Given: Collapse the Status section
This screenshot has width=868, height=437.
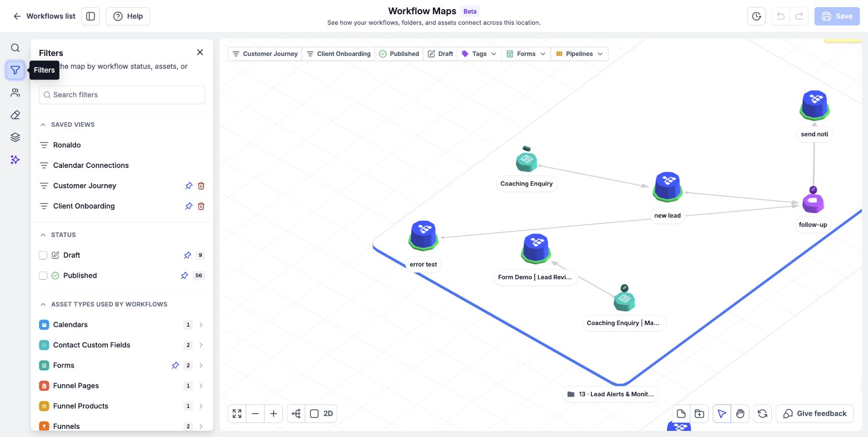Looking at the screenshot, I should click(x=43, y=235).
